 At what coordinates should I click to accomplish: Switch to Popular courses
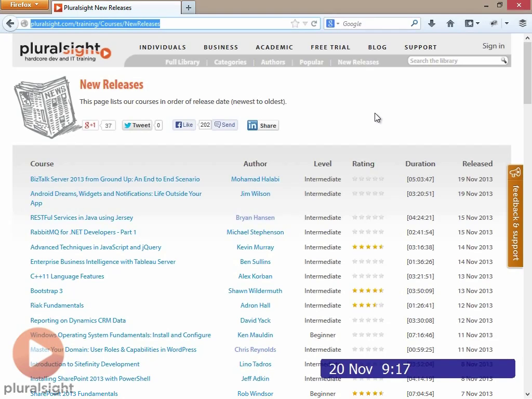coord(311,62)
